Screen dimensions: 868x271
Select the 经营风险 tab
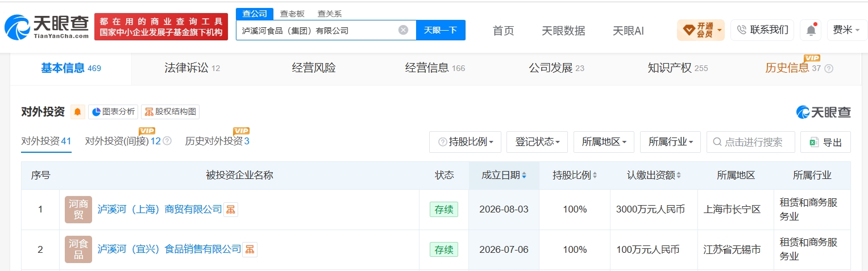[x=314, y=68]
